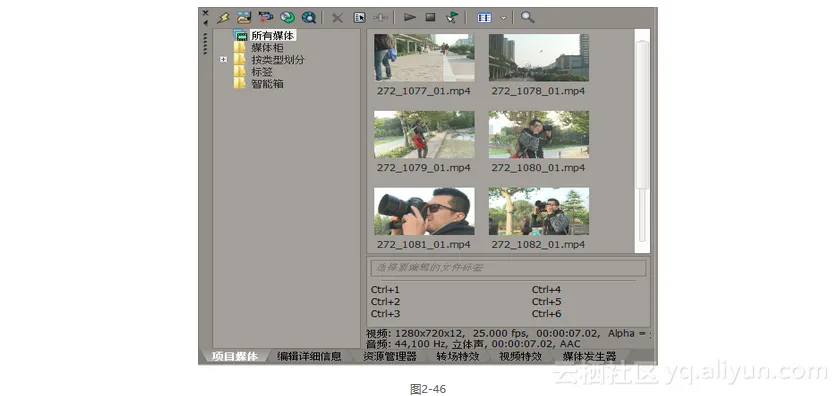Click the file name 272_1079_01.mp4

(424, 167)
